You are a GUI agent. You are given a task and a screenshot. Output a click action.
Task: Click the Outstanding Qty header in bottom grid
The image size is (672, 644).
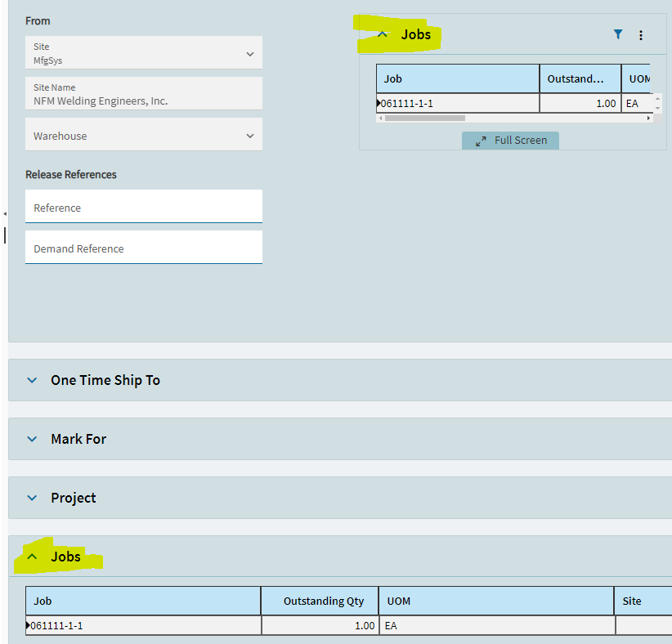[x=320, y=602]
